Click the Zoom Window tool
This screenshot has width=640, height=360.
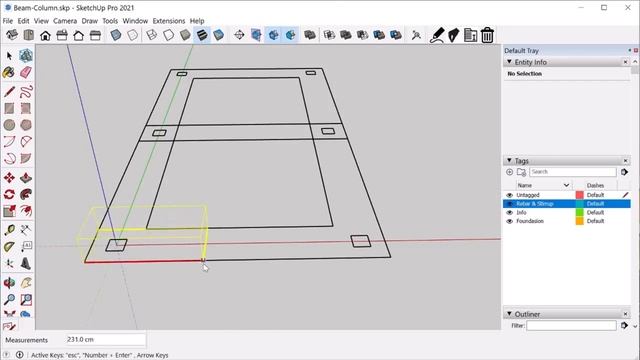pyautogui.click(x=26, y=299)
